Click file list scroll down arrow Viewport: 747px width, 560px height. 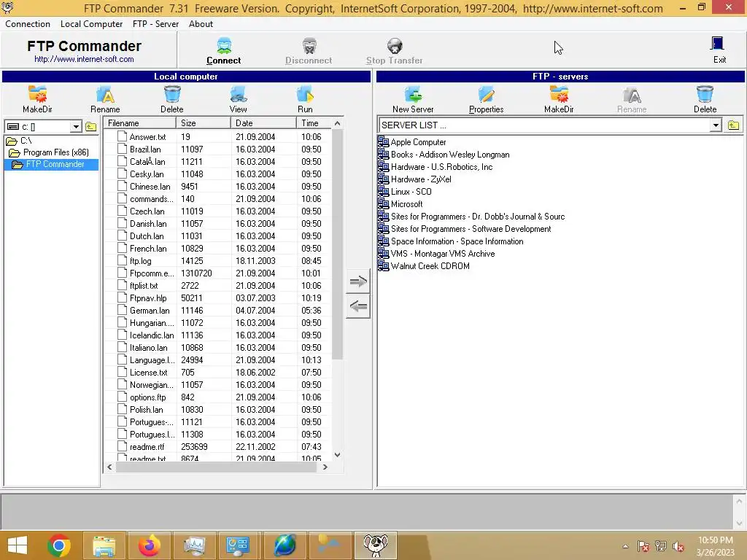(x=337, y=455)
